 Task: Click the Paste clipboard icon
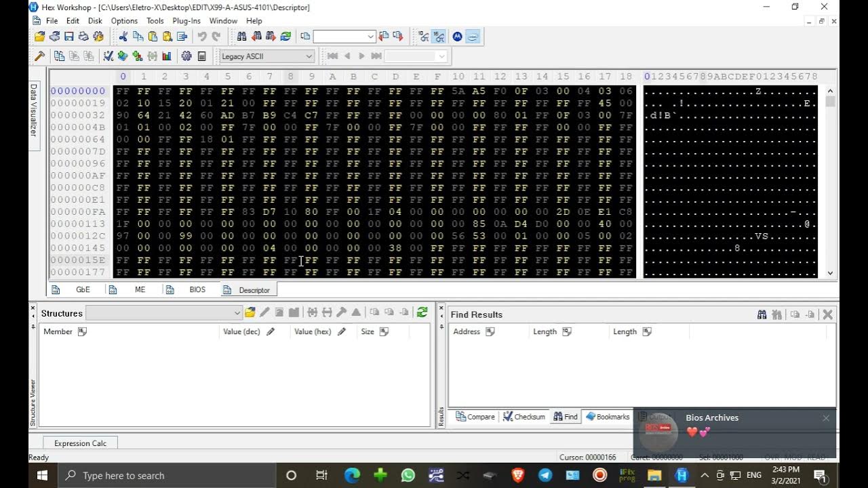click(x=153, y=37)
